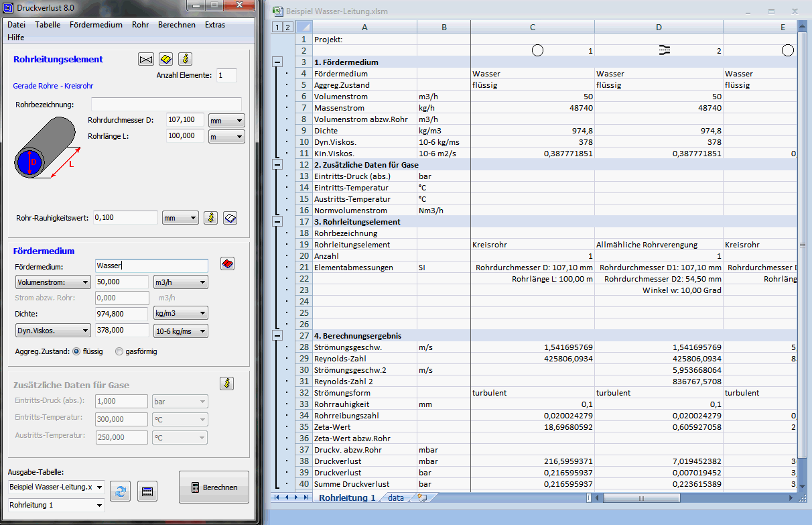Click the refresh icon next to Ausgabe-Tabelle
This screenshot has width=812, height=525.
(x=121, y=491)
